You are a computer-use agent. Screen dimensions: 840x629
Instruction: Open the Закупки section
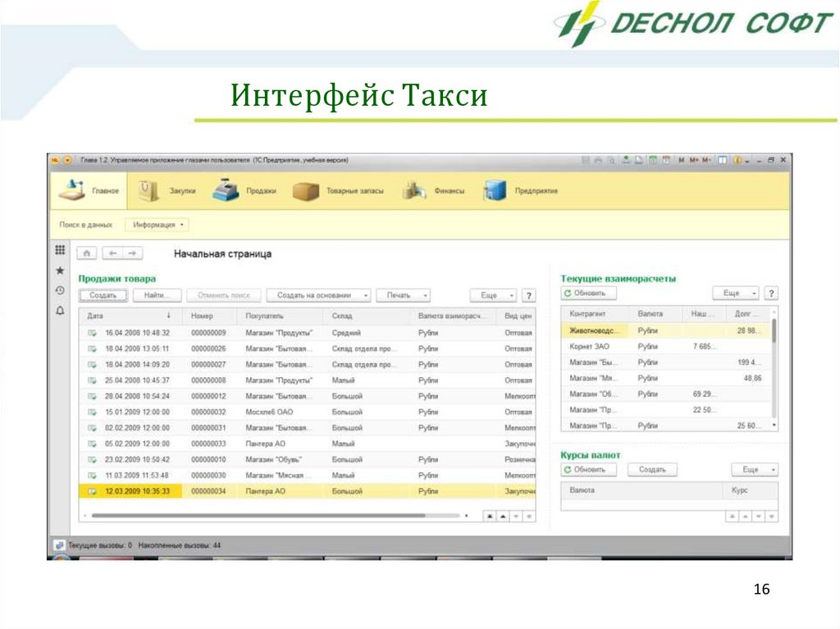(167, 191)
